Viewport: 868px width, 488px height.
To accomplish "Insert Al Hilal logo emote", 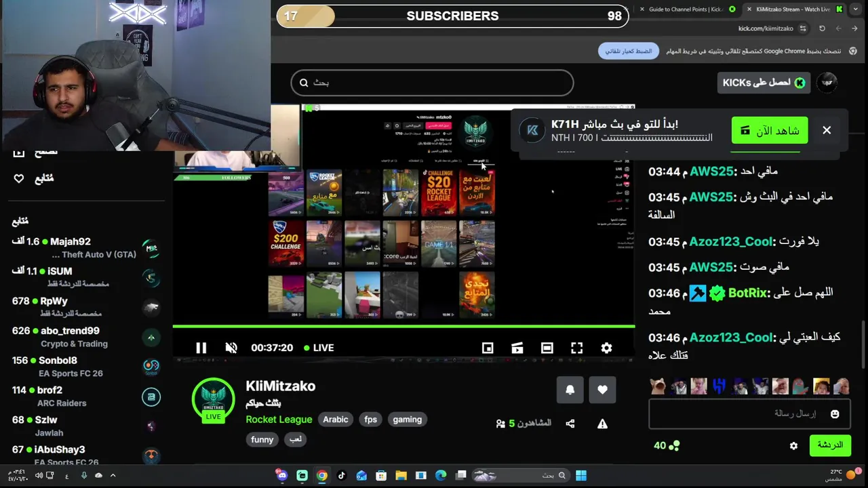I will (719, 386).
